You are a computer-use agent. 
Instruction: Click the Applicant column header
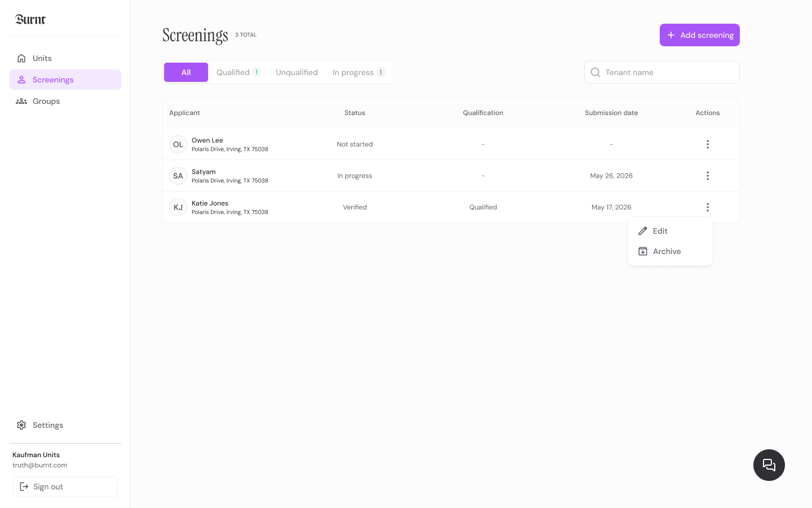184,113
